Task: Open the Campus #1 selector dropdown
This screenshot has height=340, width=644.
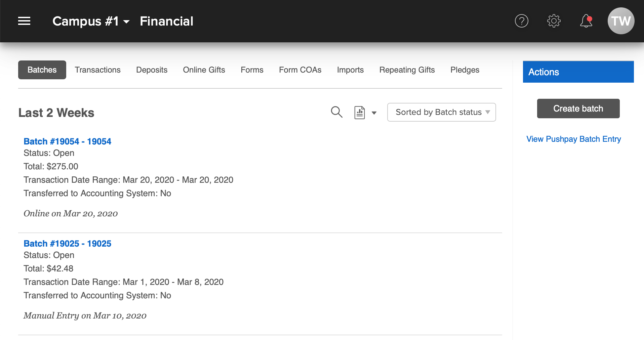Action: [91, 22]
